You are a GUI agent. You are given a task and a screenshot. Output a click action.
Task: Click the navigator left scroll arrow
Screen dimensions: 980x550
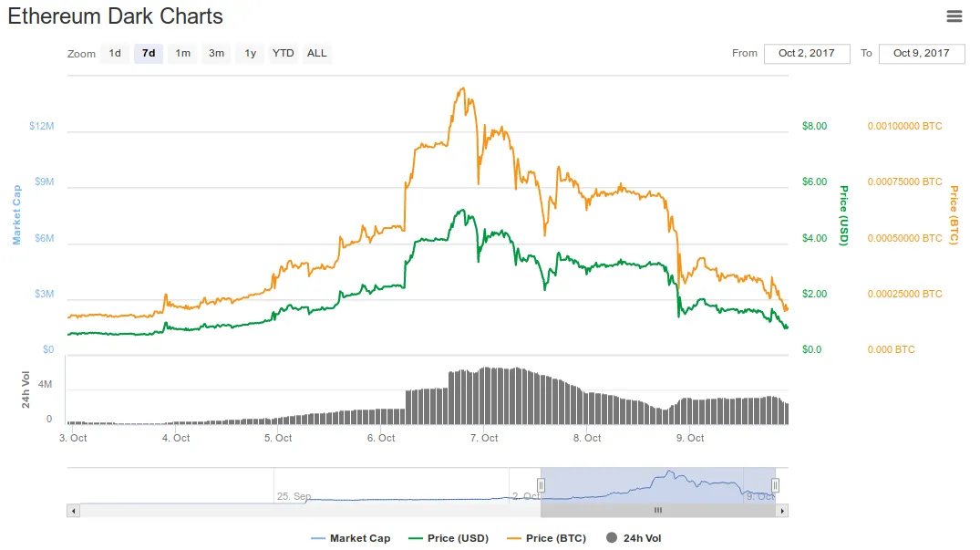click(x=73, y=511)
